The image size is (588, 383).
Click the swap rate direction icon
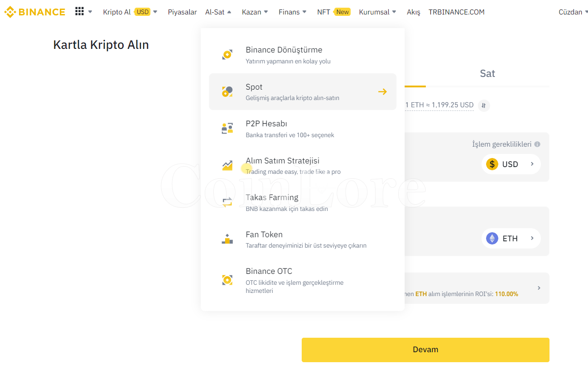[484, 105]
